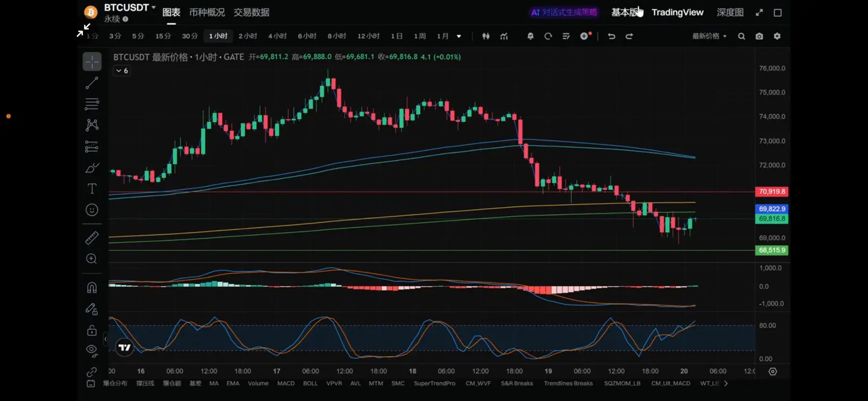Select the 1日 timeframe
Image resolution: width=868 pixels, height=401 pixels.
pyautogui.click(x=397, y=36)
